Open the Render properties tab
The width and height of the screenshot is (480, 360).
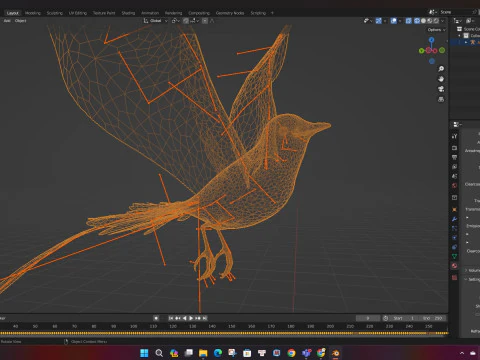(x=454, y=148)
